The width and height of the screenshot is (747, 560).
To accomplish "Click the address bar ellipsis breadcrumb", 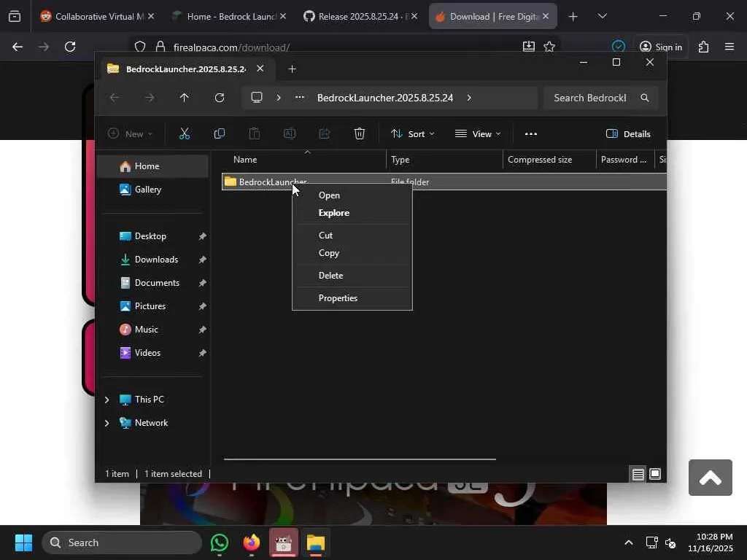I will pos(300,98).
